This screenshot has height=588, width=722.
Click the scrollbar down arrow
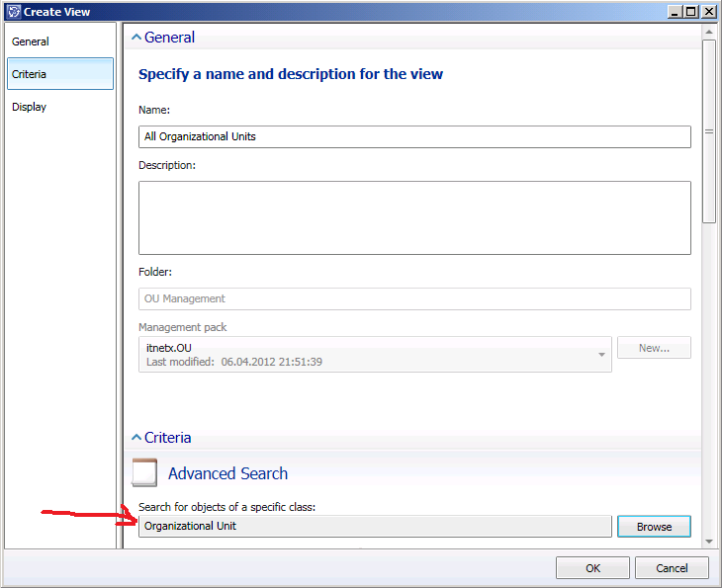708,539
